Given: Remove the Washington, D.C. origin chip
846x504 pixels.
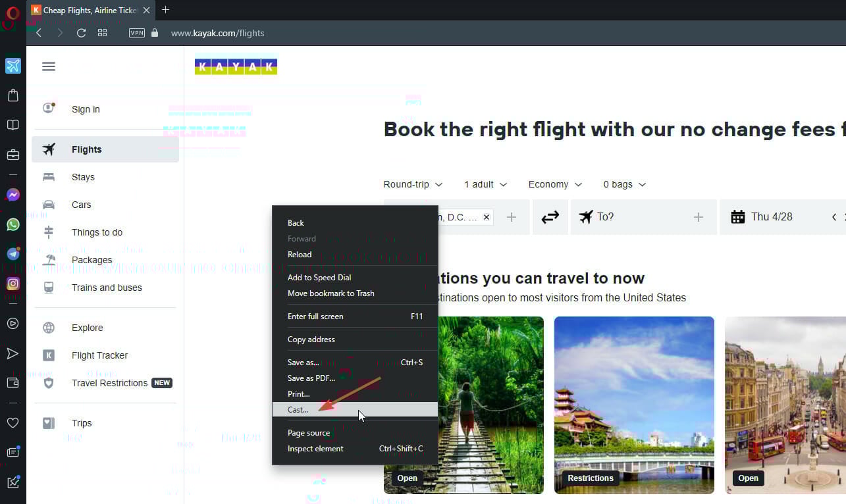Looking at the screenshot, I should 487,217.
